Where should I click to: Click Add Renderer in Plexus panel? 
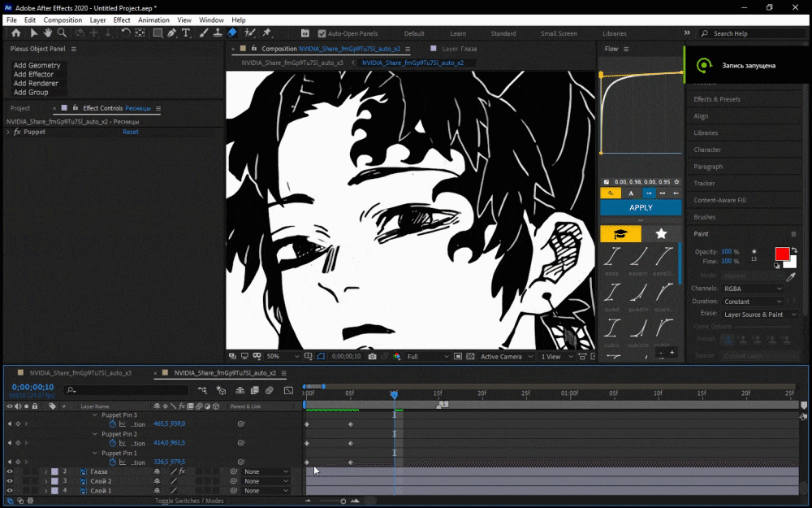click(x=36, y=84)
